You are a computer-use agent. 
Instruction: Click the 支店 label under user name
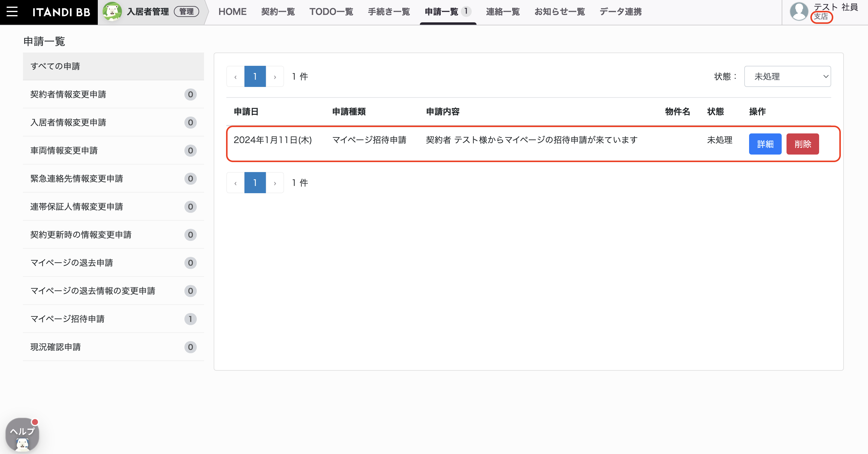[x=821, y=17]
